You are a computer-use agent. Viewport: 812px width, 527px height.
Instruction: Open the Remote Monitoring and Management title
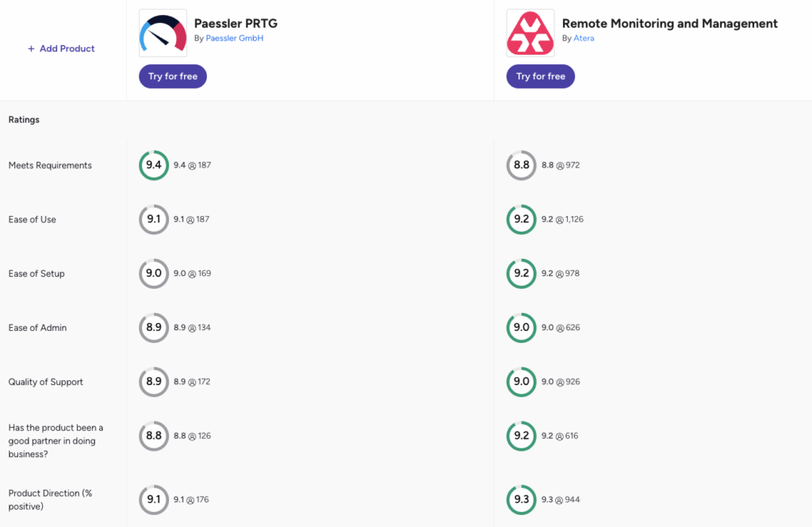[x=669, y=23]
